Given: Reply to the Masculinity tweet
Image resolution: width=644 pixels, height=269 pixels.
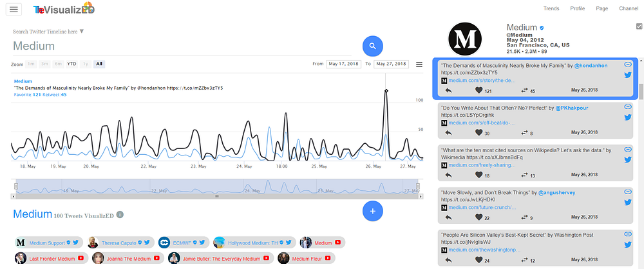Looking at the screenshot, I should (x=448, y=90).
